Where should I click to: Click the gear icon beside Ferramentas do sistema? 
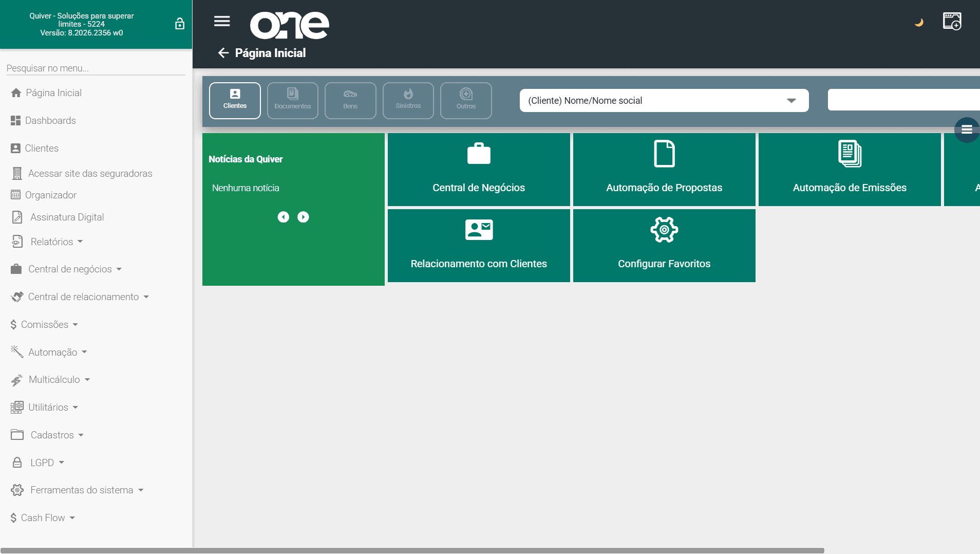17,490
